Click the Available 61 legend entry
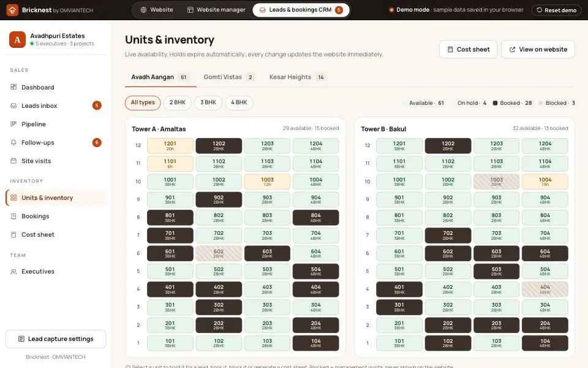 [423, 103]
